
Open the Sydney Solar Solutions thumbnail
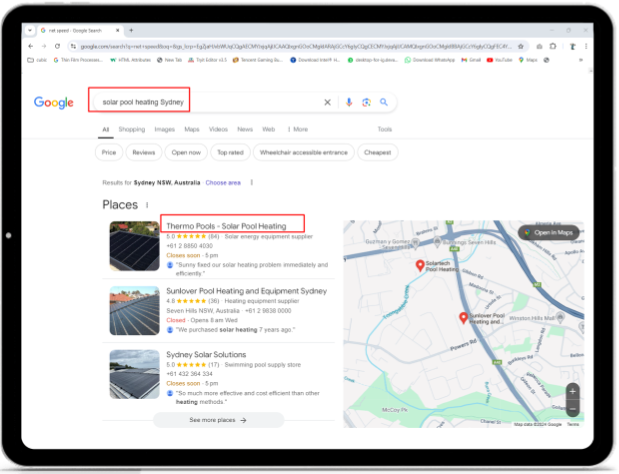pos(135,374)
